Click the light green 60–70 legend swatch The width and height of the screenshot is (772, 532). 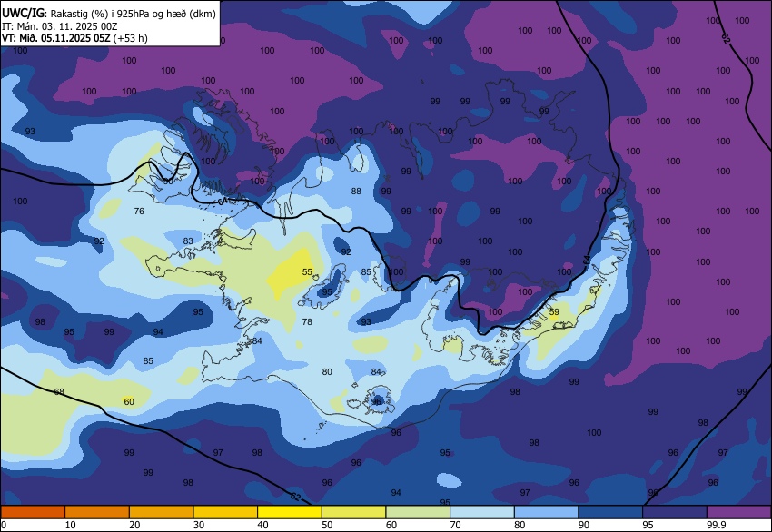click(418, 512)
